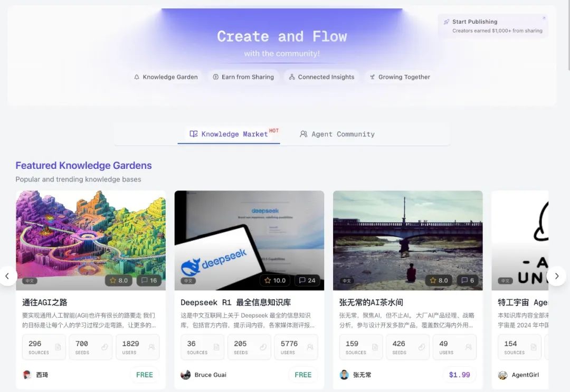Click the 西琦 author avatar
The image size is (570, 392).
[27, 375]
